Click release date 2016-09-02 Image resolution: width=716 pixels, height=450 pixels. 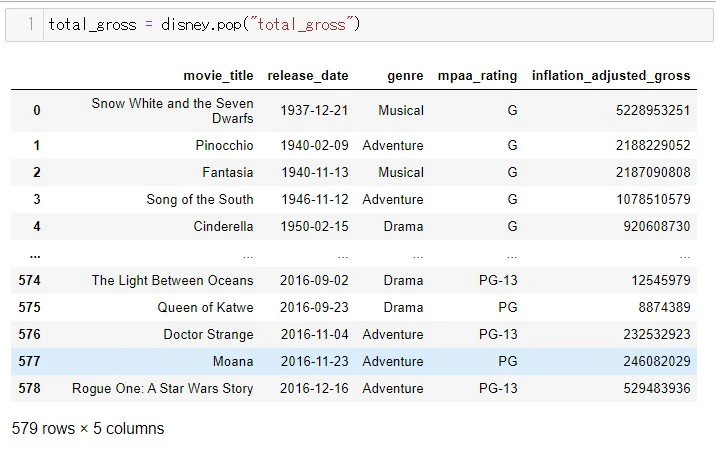point(314,280)
